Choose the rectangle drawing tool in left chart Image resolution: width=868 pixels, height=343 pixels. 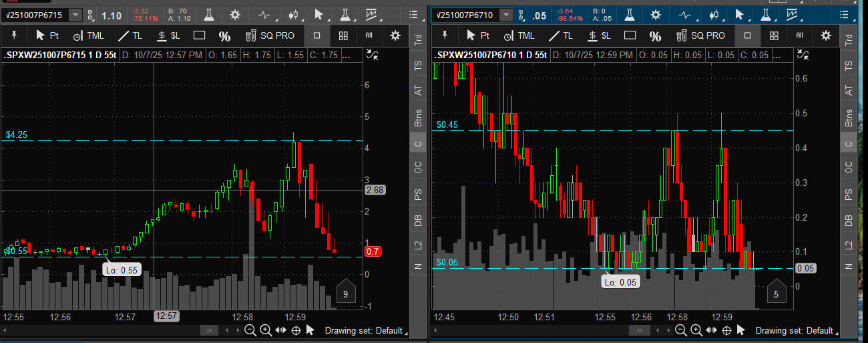[199, 35]
